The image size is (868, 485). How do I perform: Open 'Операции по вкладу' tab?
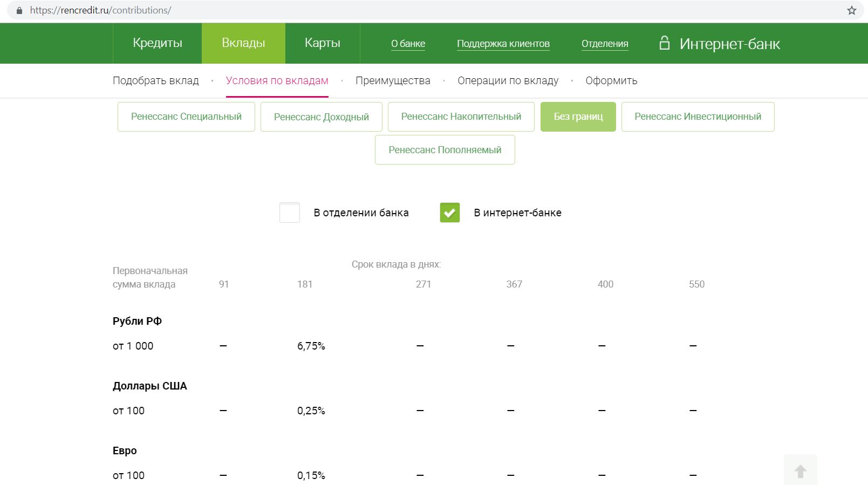pyautogui.click(x=508, y=80)
